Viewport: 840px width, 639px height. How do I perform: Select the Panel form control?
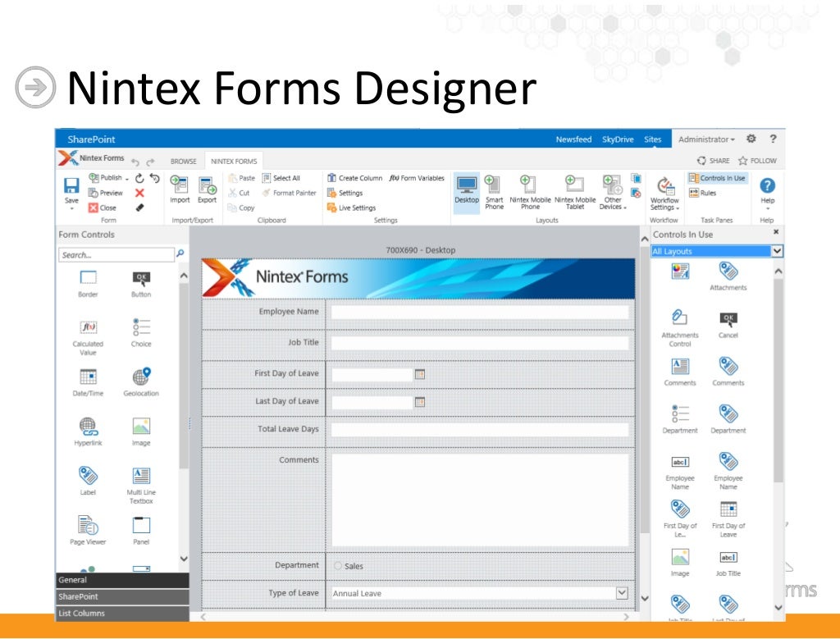pos(141,530)
